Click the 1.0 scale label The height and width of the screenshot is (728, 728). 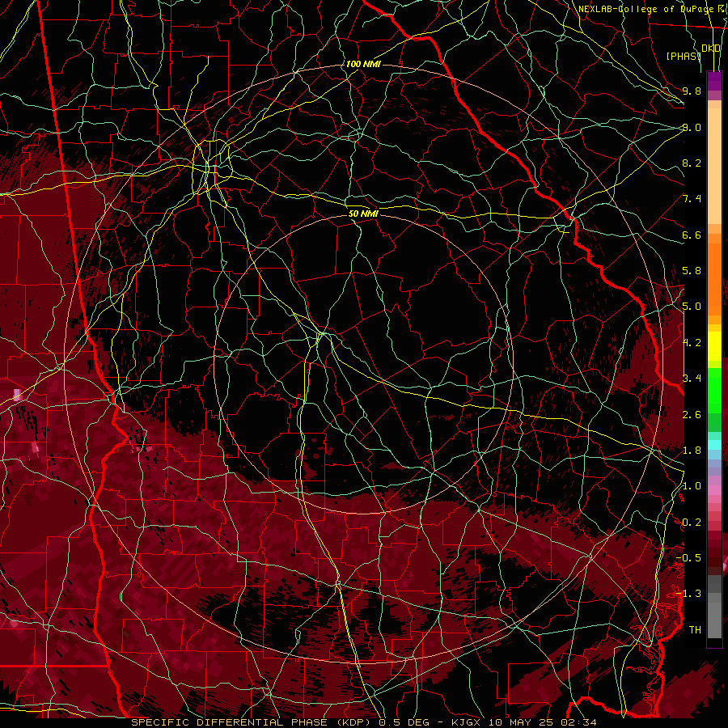pos(692,486)
